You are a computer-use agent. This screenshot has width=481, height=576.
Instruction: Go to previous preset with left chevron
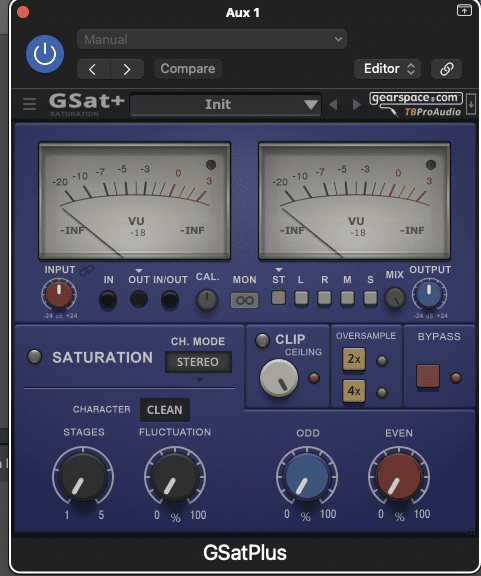point(93,69)
